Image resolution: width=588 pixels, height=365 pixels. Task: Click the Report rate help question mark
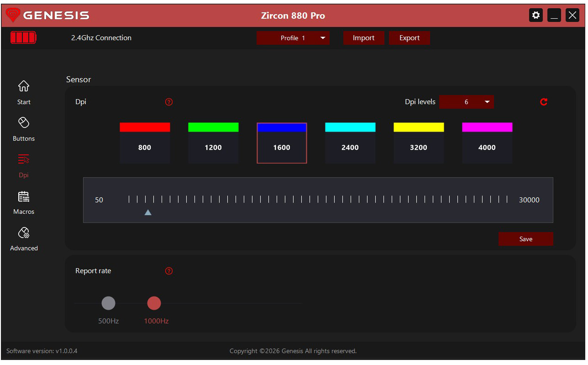tap(169, 271)
